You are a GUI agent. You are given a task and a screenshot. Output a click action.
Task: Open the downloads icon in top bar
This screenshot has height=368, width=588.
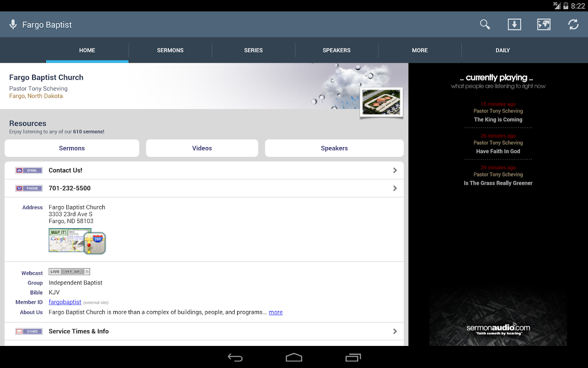click(x=514, y=24)
